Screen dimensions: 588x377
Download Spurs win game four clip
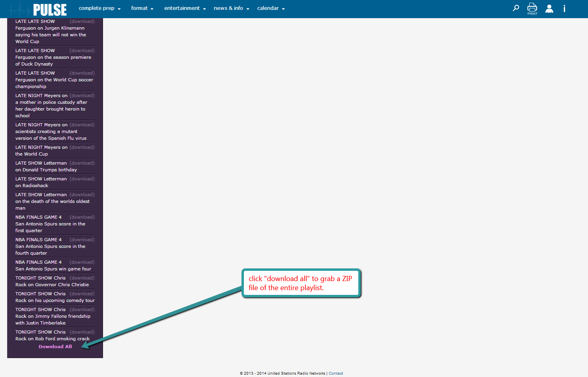coord(82,262)
